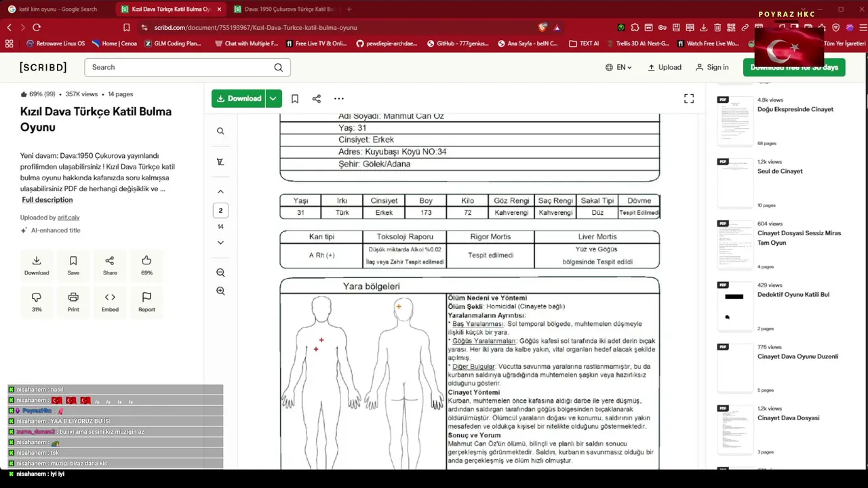Click the green Download button in the document toolbar

(x=237, y=98)
